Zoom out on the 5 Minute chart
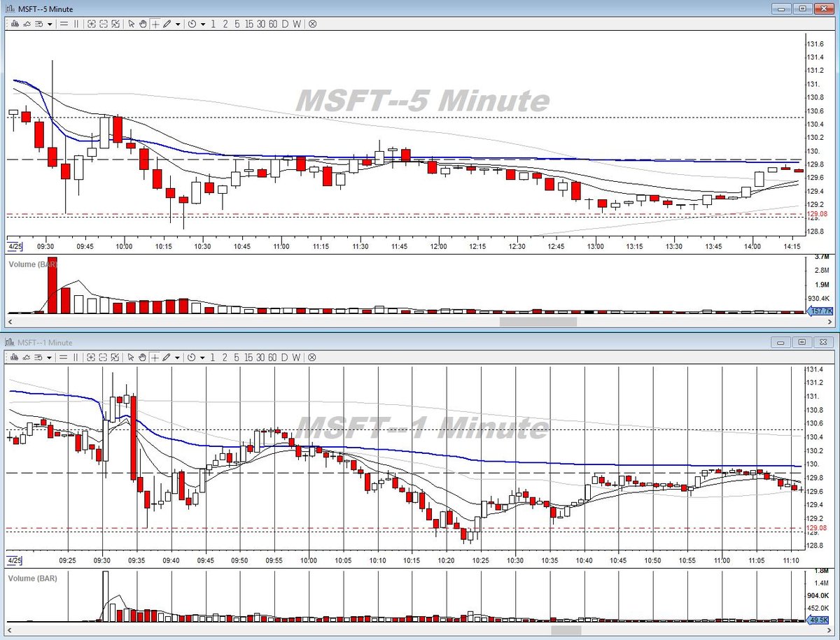Image resolution: width=840 pixels, height=640 pixels. tap(104, 24)
